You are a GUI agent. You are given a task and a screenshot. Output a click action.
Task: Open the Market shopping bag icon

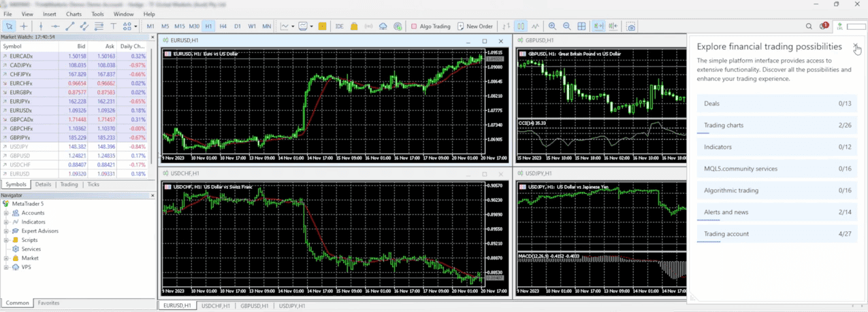tap(354, 27)
